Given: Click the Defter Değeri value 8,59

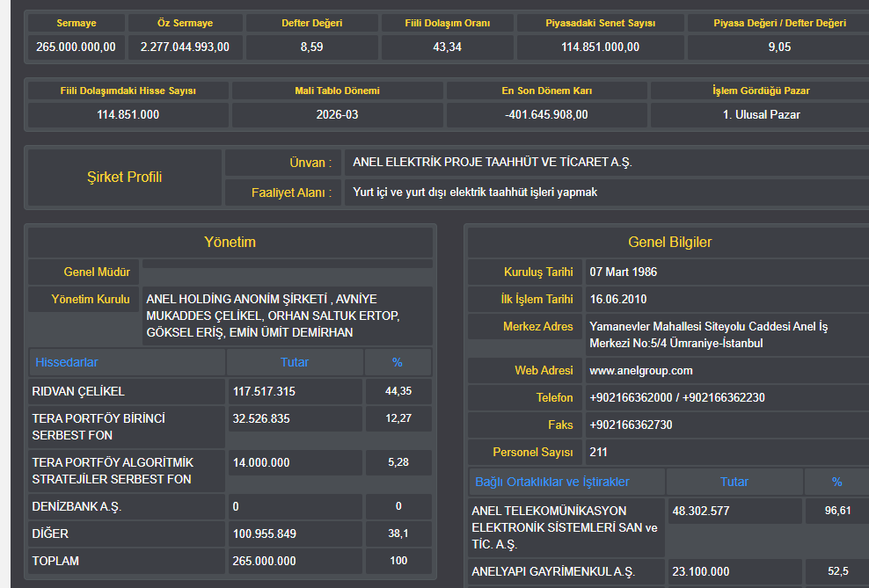Looking at the screenshot, I should point(312,47).
